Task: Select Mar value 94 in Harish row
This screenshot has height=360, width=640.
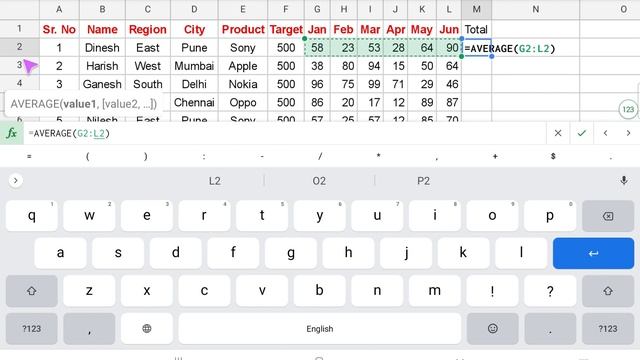Action: tap(371, 66)
